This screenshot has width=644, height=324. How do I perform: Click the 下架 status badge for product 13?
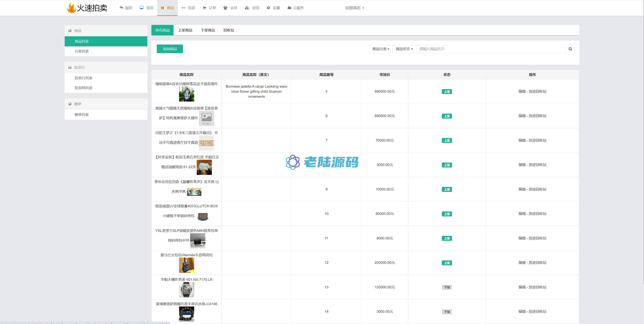coord(447,287)
